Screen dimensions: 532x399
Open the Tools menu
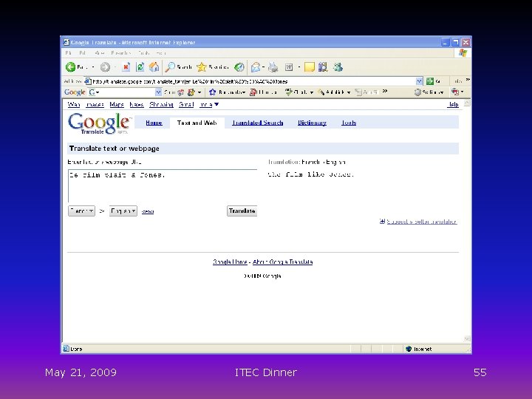143,53
